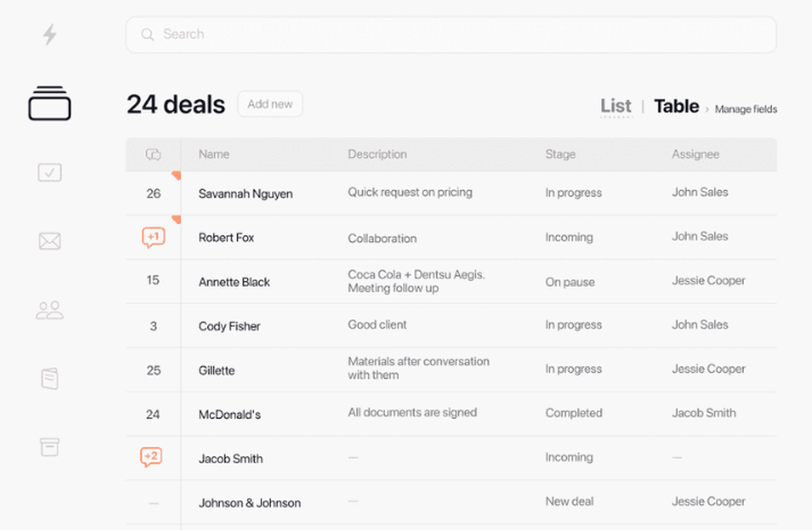The image size is (812, 530).
Task: Open the +2 new message bubble for Jacob Smith
Action: (x=151, y=457)
